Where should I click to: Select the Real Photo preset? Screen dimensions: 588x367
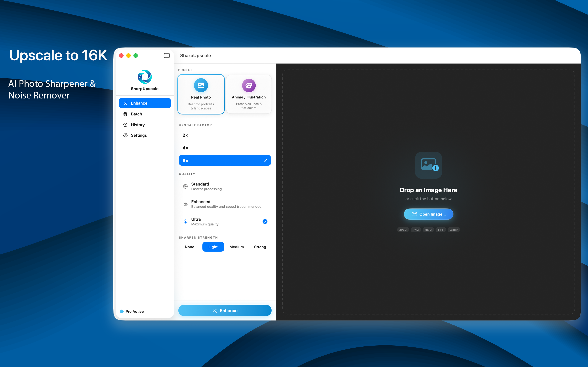point(201,94)
